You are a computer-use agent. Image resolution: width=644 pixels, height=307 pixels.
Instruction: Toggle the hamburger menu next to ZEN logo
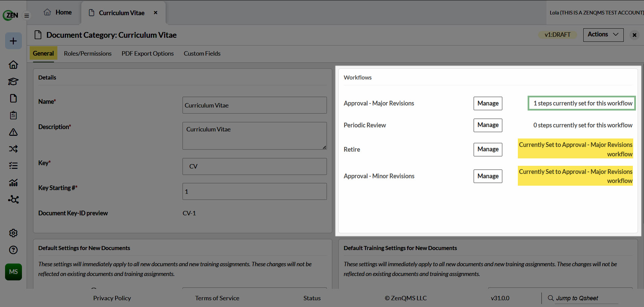point(27,16)
